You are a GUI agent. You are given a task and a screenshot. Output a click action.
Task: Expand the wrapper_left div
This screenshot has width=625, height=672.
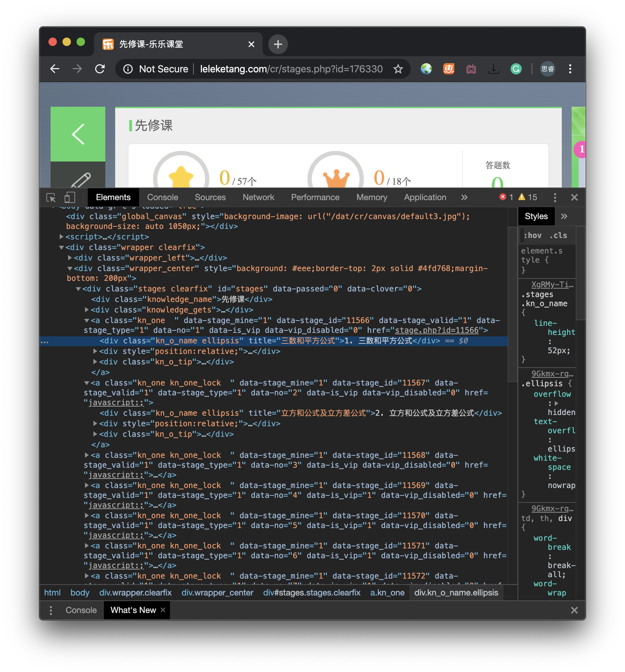[x=70, y=258]
